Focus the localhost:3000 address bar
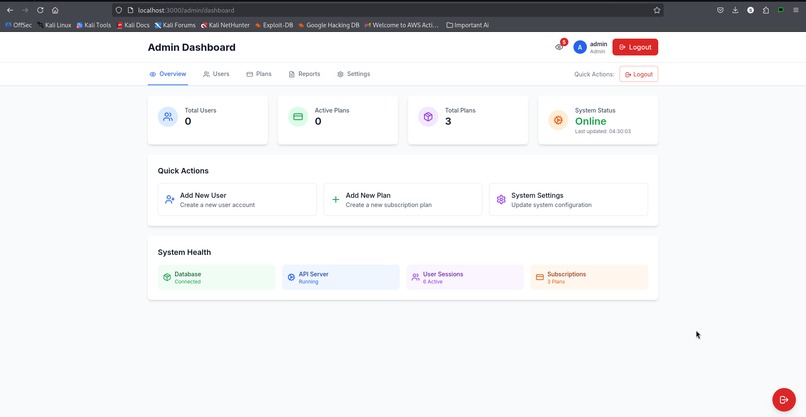 [x=388, y=10]
